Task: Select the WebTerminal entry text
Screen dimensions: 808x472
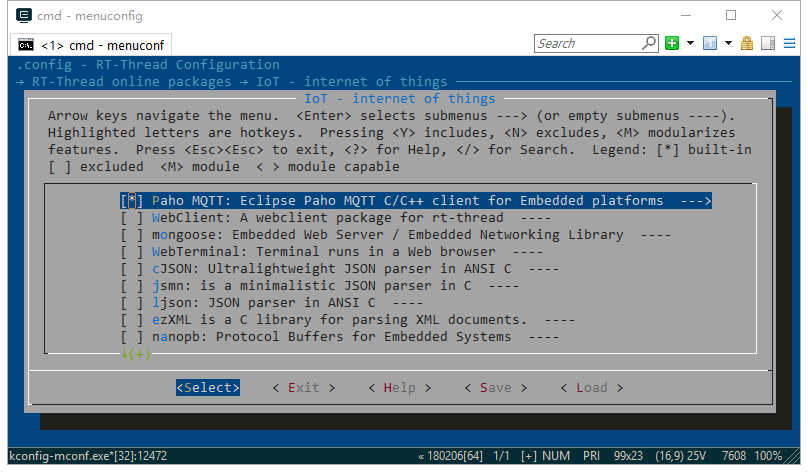Action: [x=324, y=251]
